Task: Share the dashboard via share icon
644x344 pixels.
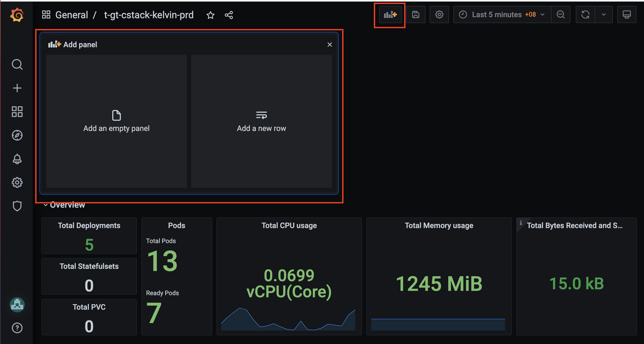Action: click(x=229, y=15)
